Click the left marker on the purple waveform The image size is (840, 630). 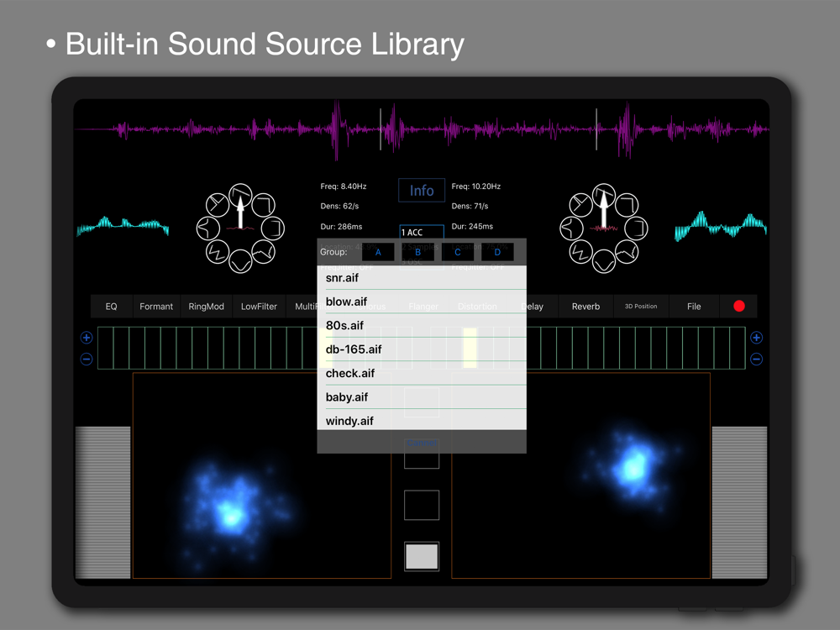click(381, 129)
